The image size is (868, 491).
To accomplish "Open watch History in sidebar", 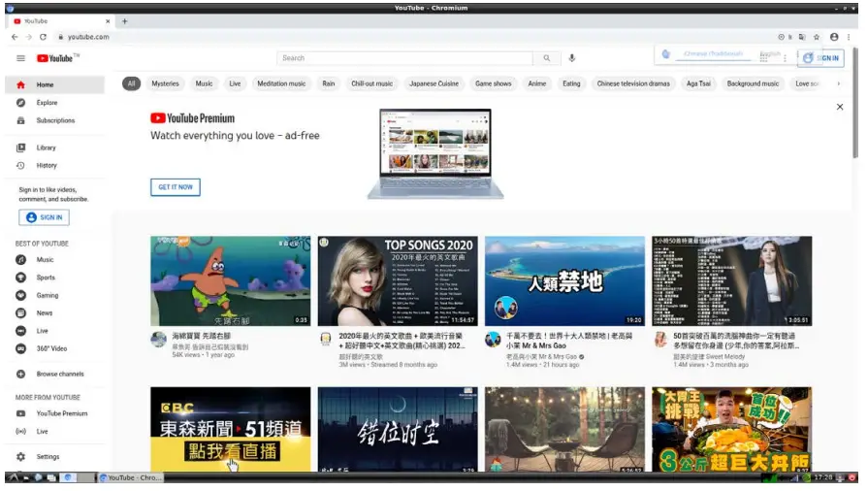I will pos(47,165).
